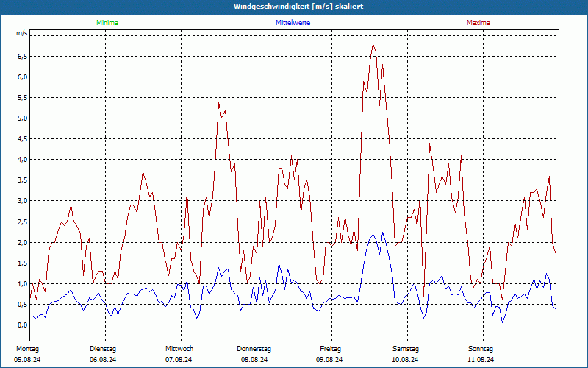Click the date '07.08.24'
588x368 pixels.
click(x=179, y=360)
